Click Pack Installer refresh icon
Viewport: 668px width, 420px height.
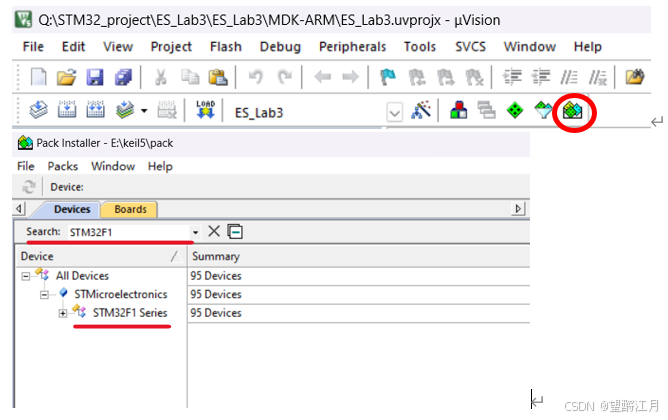(29, 187)
